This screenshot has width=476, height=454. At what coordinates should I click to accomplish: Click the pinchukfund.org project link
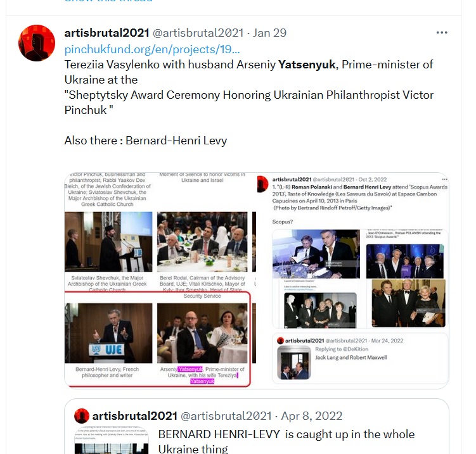click(151, 49)
